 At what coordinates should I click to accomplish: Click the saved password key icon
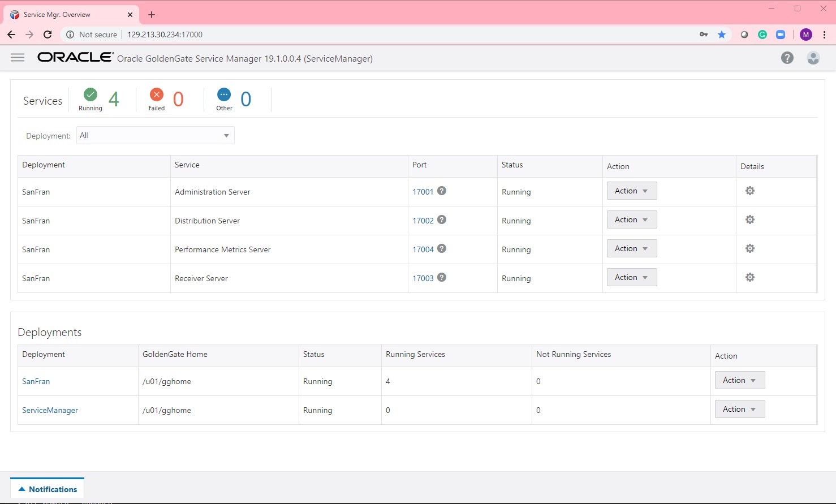tap(704, 35)
